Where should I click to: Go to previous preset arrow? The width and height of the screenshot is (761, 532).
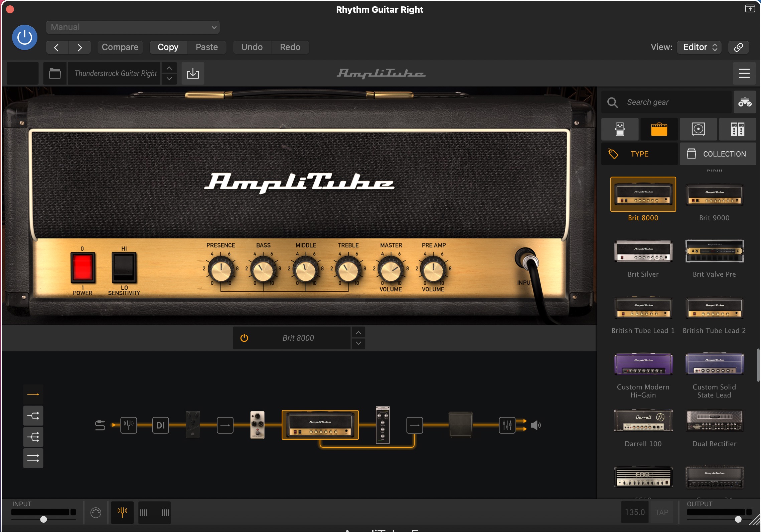pyautogui.click(x=57, y=47)
